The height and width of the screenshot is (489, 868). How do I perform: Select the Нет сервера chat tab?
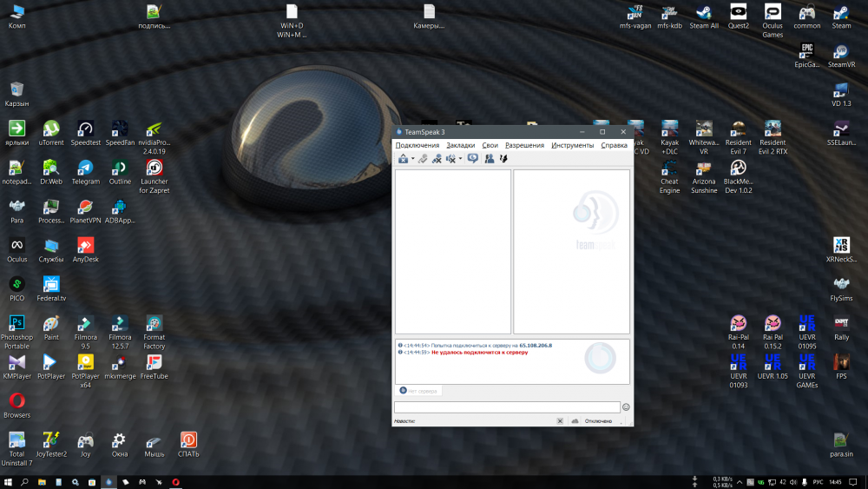tap(419, 391)
